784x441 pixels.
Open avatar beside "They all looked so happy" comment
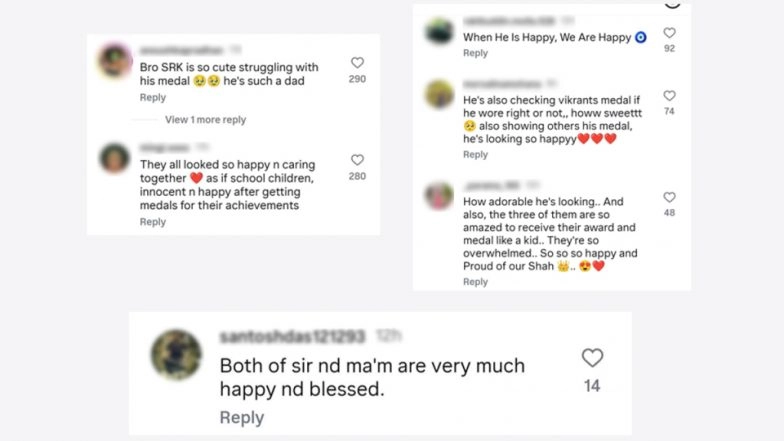tap(115, 158)
